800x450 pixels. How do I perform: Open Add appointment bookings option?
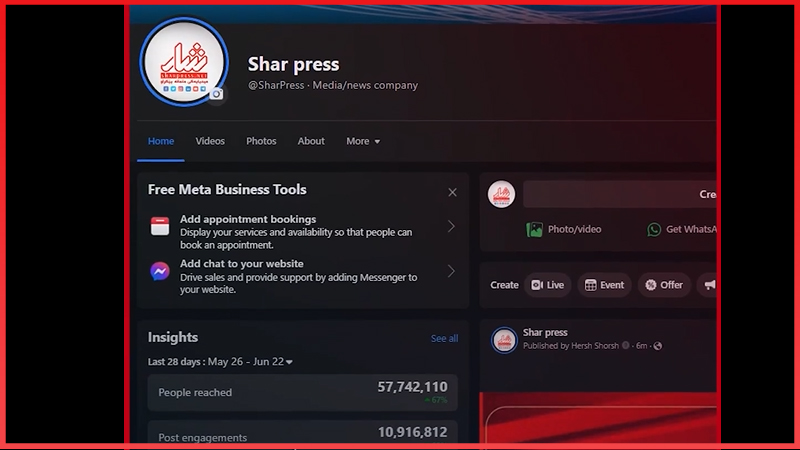click(303, 232)
